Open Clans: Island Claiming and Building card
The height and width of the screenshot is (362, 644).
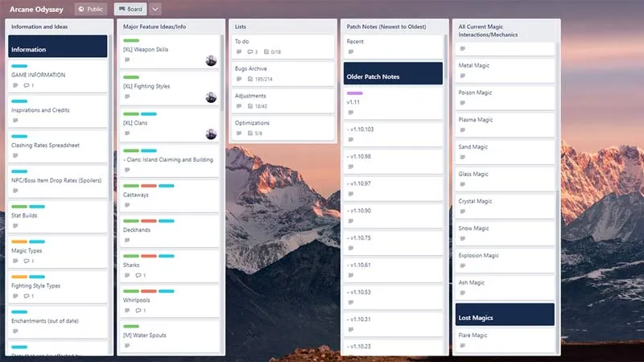point(169,160)
